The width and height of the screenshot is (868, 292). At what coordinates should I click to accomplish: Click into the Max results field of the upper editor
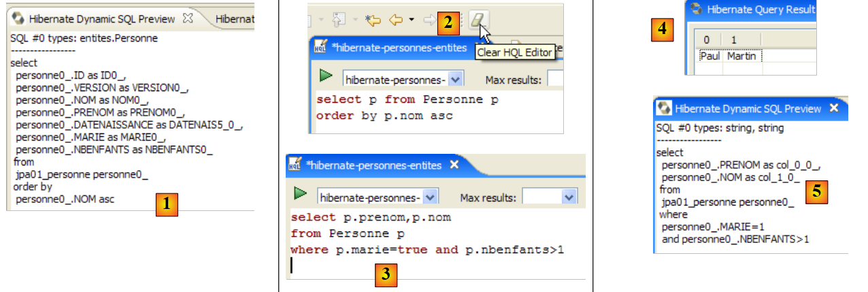(555, 80)
